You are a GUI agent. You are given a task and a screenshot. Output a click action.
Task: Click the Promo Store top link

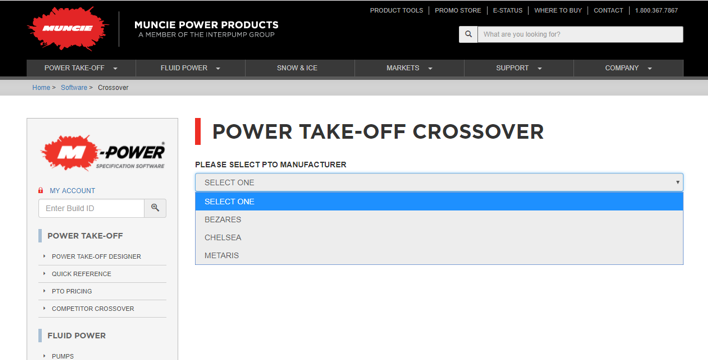click(458, 10)
